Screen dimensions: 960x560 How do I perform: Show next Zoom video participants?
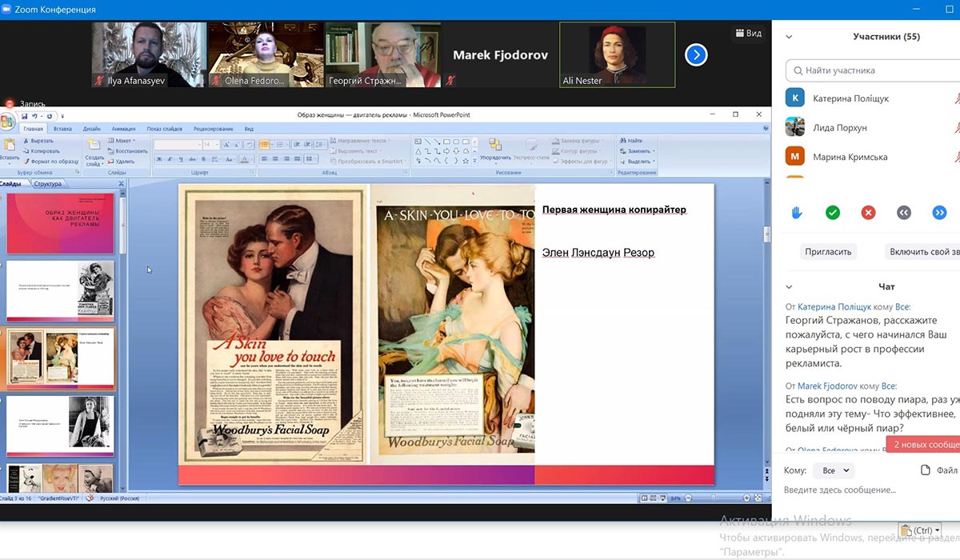(697, 54)
